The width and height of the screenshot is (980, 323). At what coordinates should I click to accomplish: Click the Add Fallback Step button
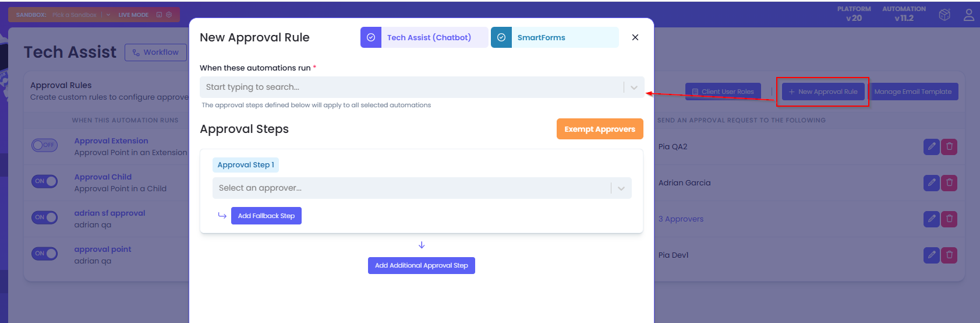click(x=266, y=216)
